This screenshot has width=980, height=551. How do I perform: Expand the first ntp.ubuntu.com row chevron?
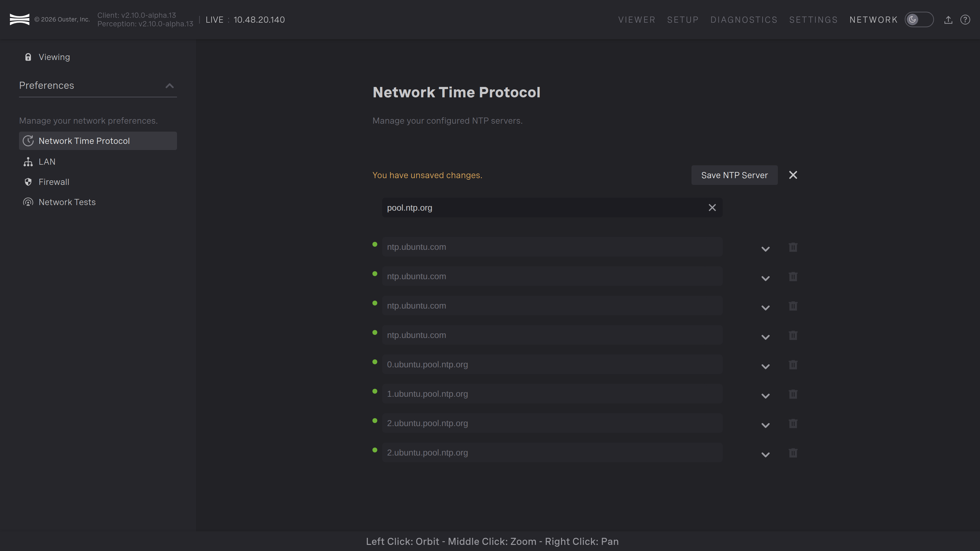pos(765,249)
